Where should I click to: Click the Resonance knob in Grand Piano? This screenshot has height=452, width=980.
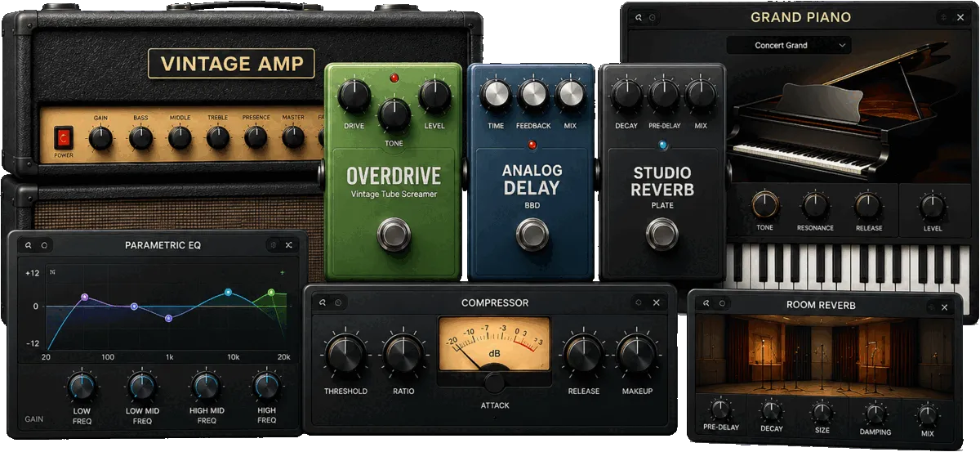[815, 205]
